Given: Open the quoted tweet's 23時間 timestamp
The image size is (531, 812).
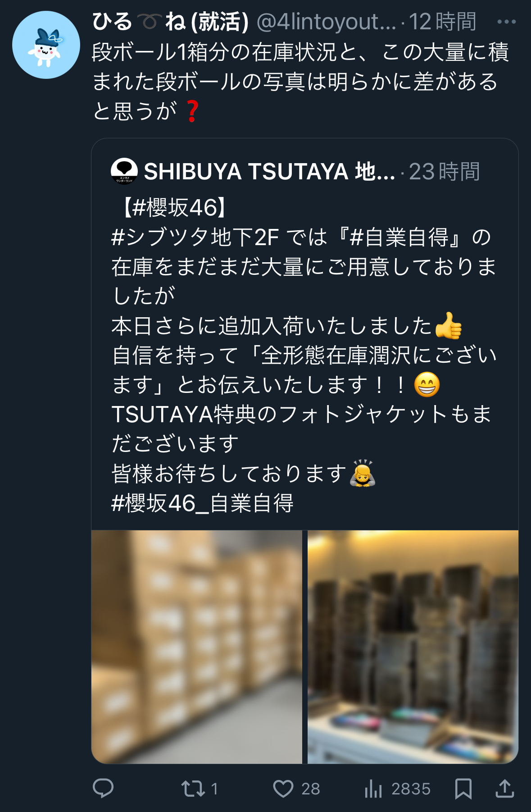Looking at the screenshot, I should [x=445, y=171].
